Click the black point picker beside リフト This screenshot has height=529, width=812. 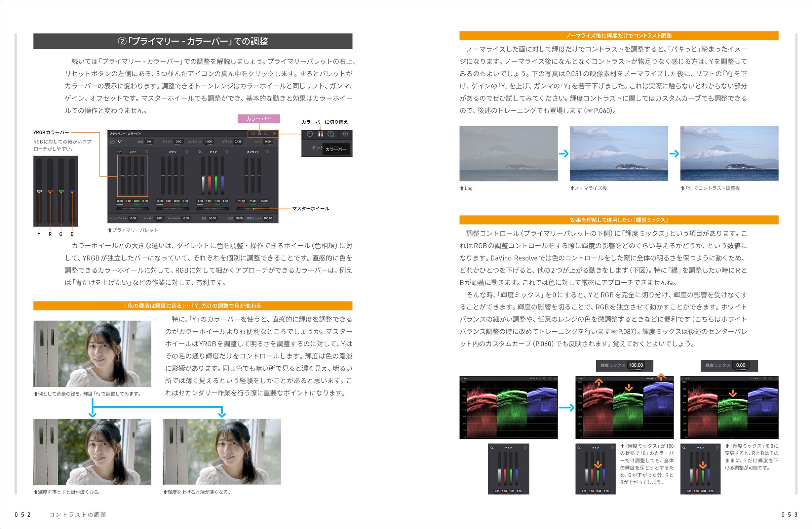tap(119, 151)
